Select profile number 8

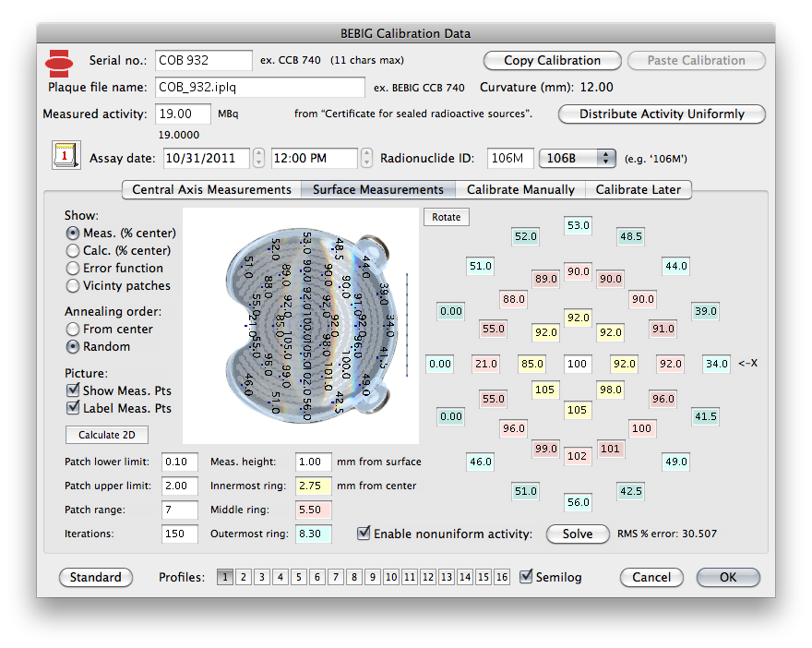point(354,577)
